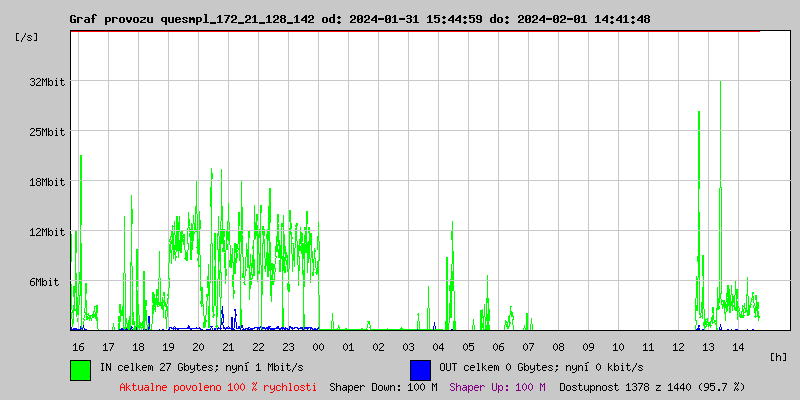This screenshot has height=400, width=800.
Task: Select the 6Mbit y-axis label
Action: [x=50, y=282]
